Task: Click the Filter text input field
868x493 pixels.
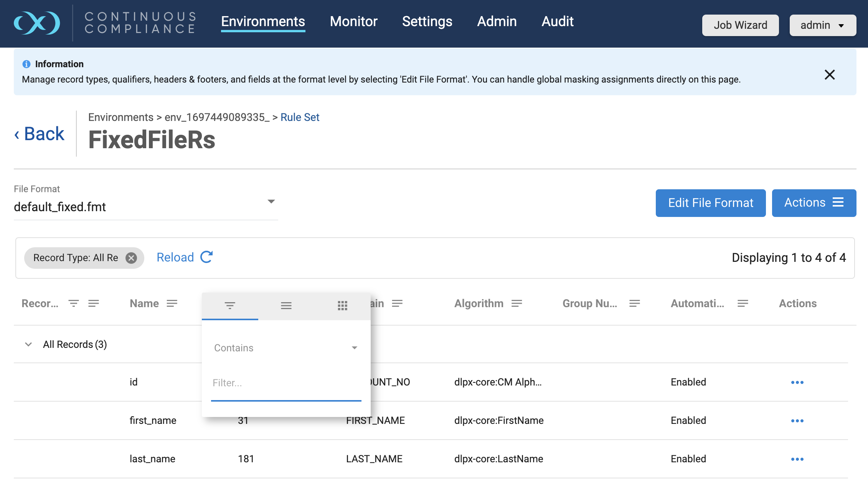Action: [x=285, y=383]
